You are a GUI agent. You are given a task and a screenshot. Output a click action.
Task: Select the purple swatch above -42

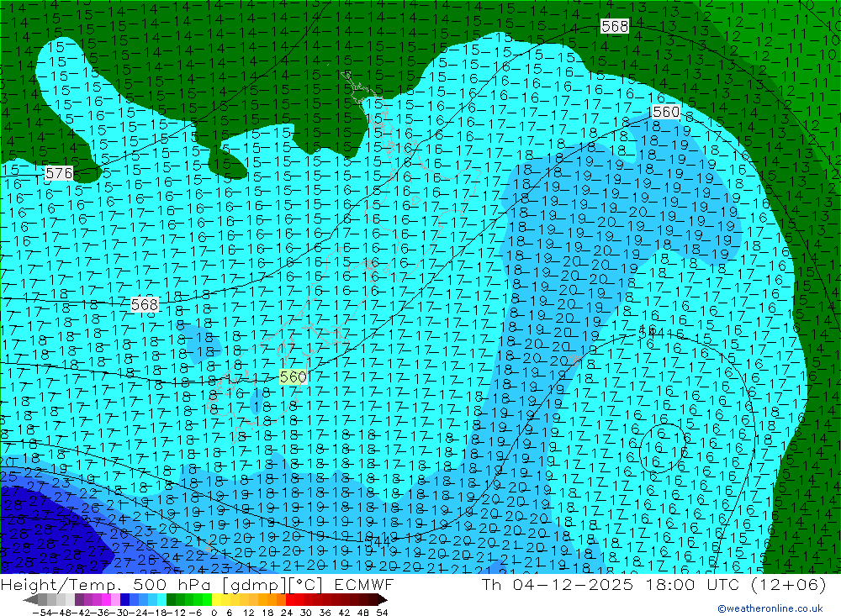point(80,599)
